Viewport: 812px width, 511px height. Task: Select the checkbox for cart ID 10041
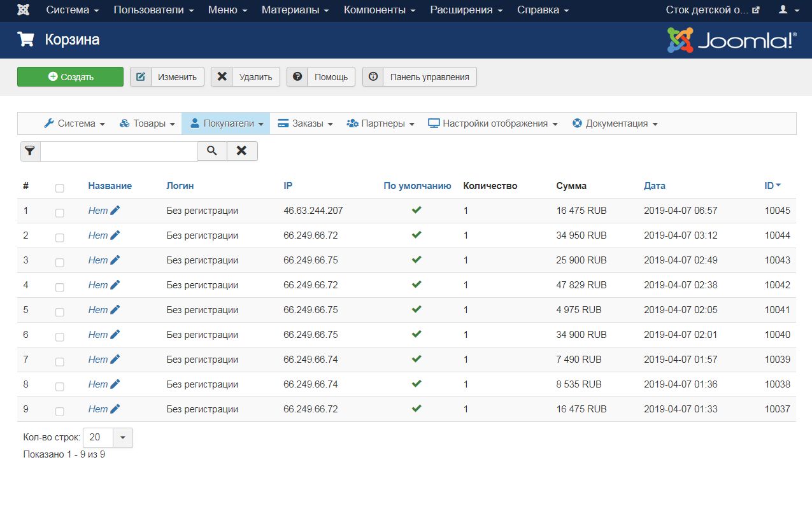click(x=60, y=312)
